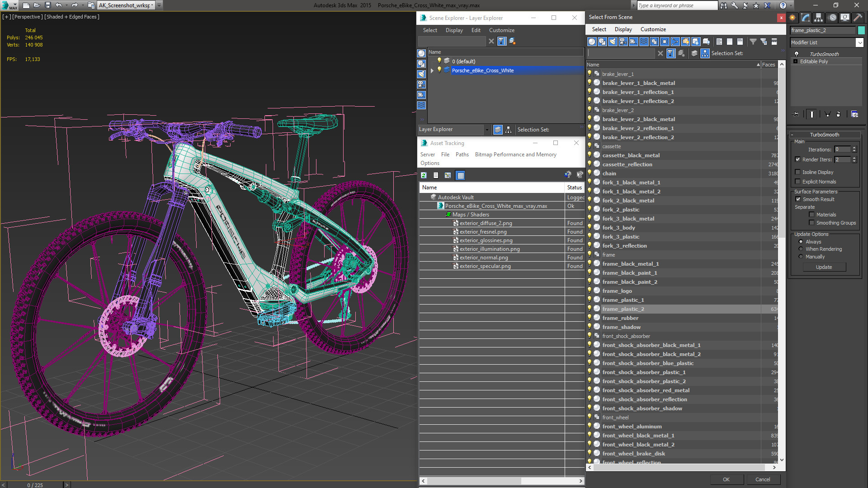This screenshot has width=868, height=488.
Task: Click Configure Modifier Sets icon
Action: coord(854,114)
